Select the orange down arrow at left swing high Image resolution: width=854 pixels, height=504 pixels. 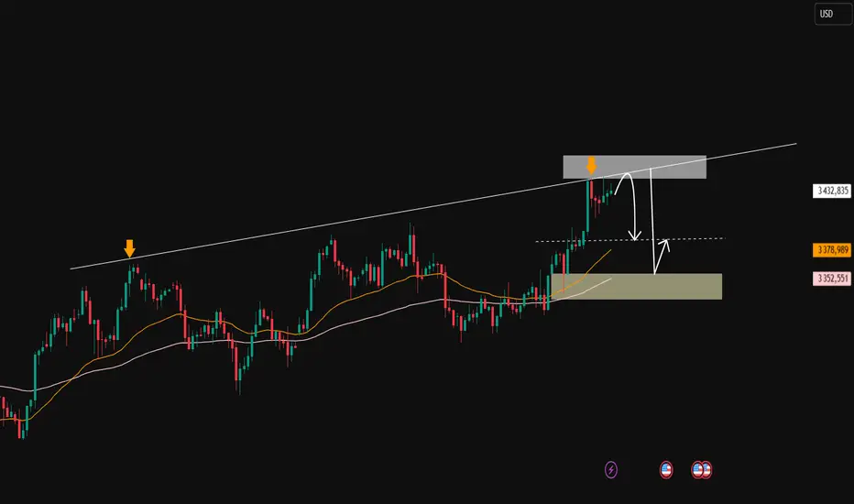tap(129, 248)
